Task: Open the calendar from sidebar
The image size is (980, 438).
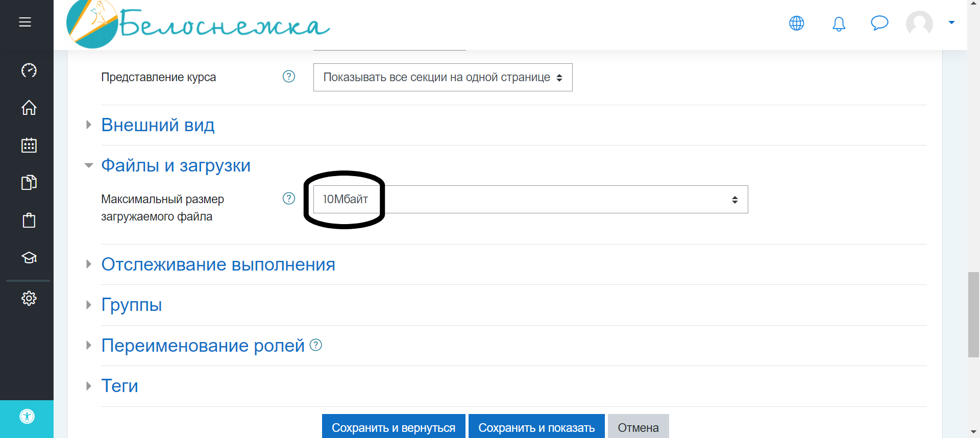Action: click(x=29, y=145)
